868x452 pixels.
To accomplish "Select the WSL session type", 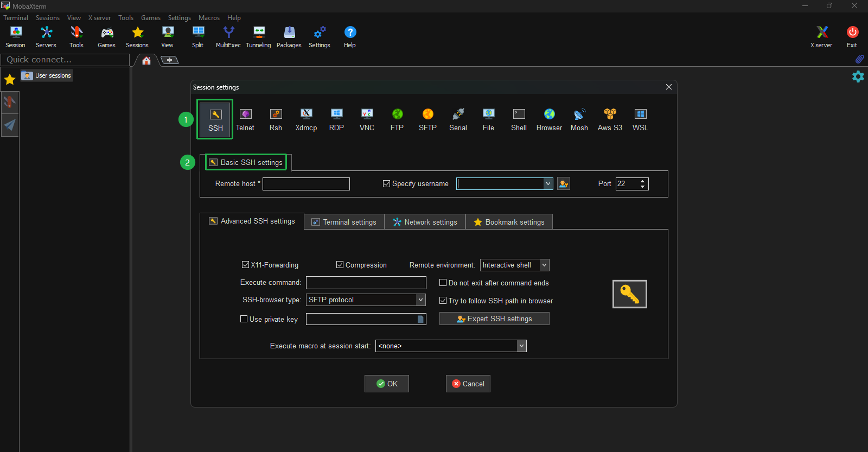I will tap(640, 119).
